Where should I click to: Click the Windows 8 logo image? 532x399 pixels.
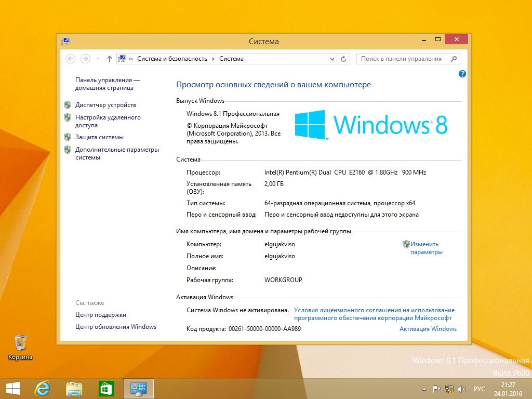coord(371,125)
